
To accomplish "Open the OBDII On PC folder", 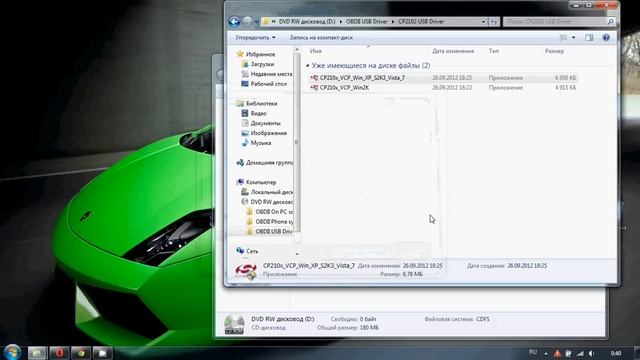I will (274, 212).
